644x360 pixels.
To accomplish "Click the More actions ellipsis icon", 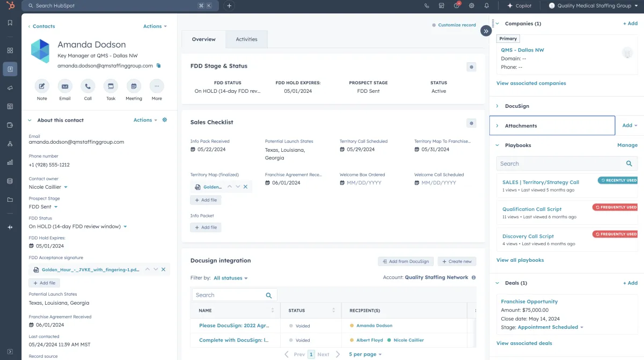I will [157, 86].
